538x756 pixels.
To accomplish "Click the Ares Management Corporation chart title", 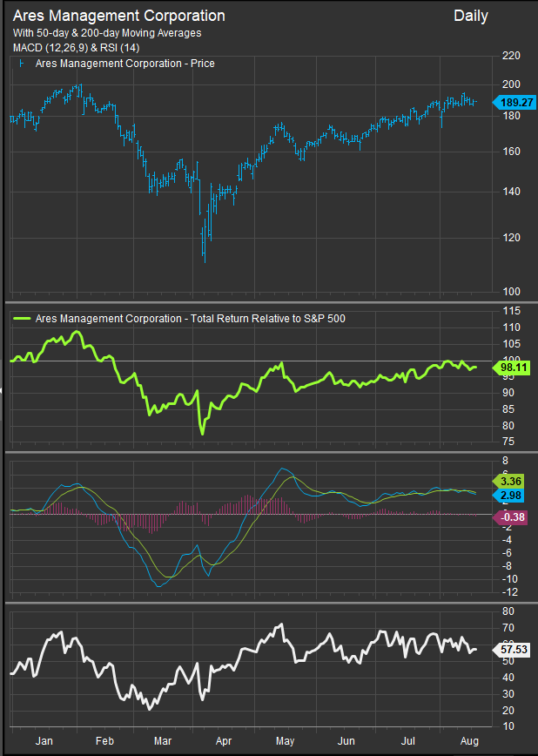I will pyautogui.click(x=118, y=17).
